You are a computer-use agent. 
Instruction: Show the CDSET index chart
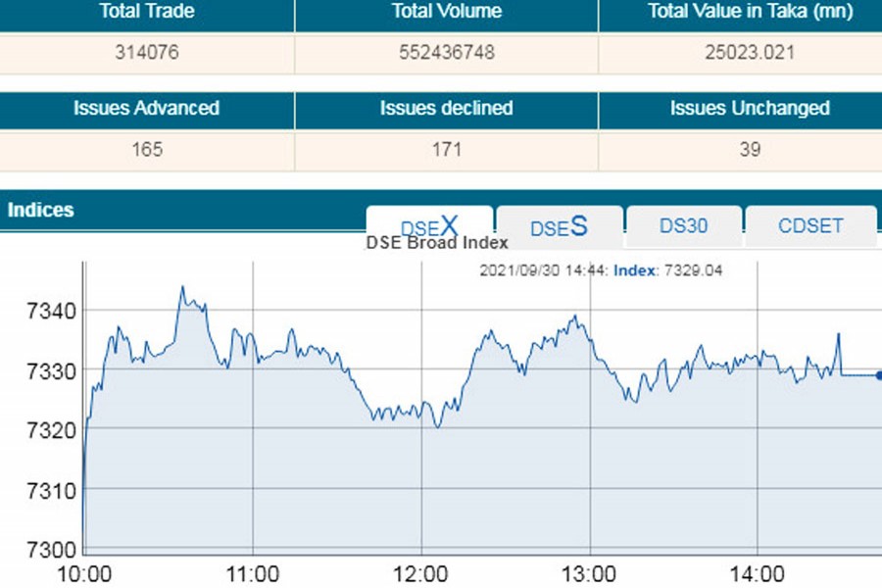click(x=810, y=225)
